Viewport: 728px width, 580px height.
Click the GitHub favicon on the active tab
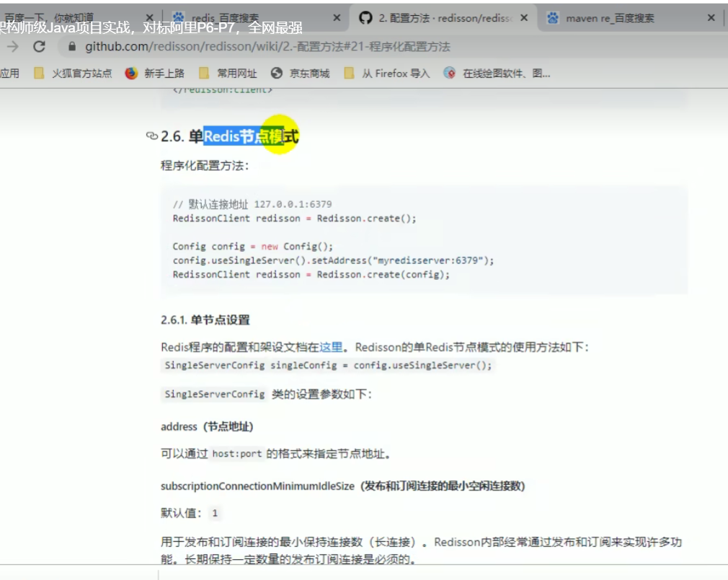(365, 18)
